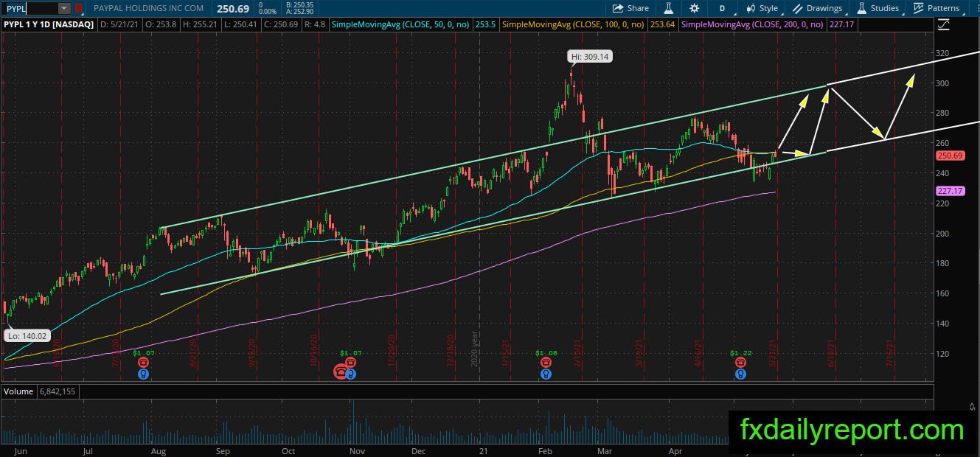Click the H: 255.21 high value
This screenshot has height=457, width=980.
(x=198, y=24)
